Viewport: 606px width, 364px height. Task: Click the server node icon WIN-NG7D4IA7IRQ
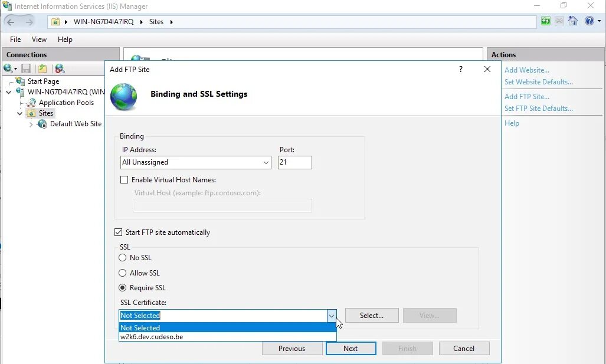coord(20,92)
